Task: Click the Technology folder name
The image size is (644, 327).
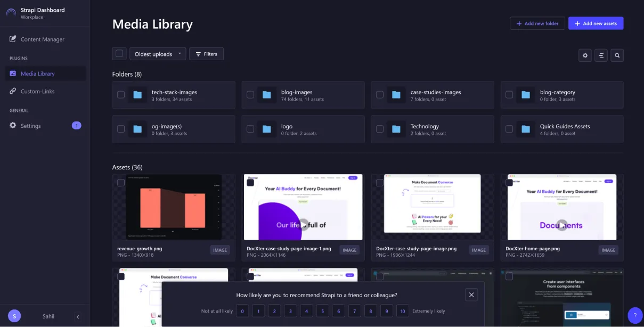Action: (425, 126)
